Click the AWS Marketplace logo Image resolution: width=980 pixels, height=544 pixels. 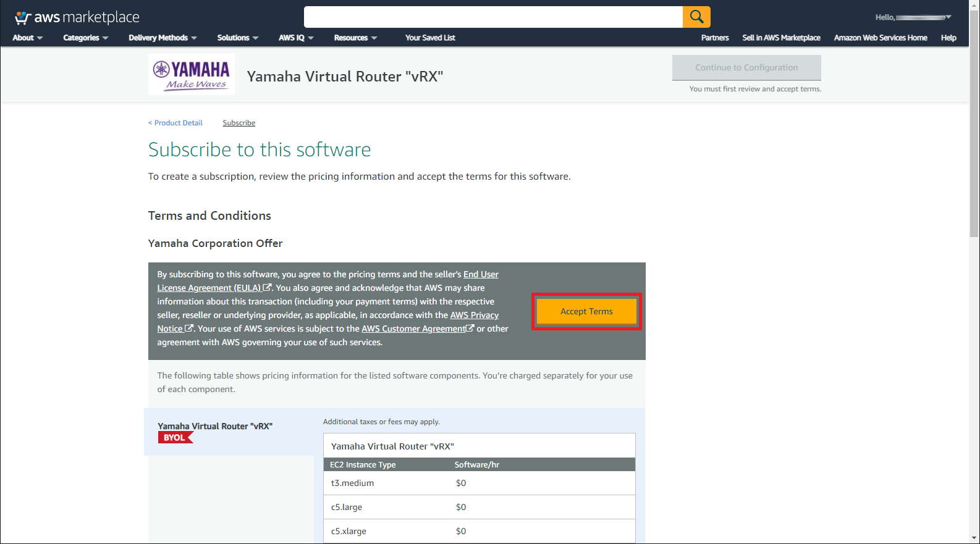click(x=77, y=17)
